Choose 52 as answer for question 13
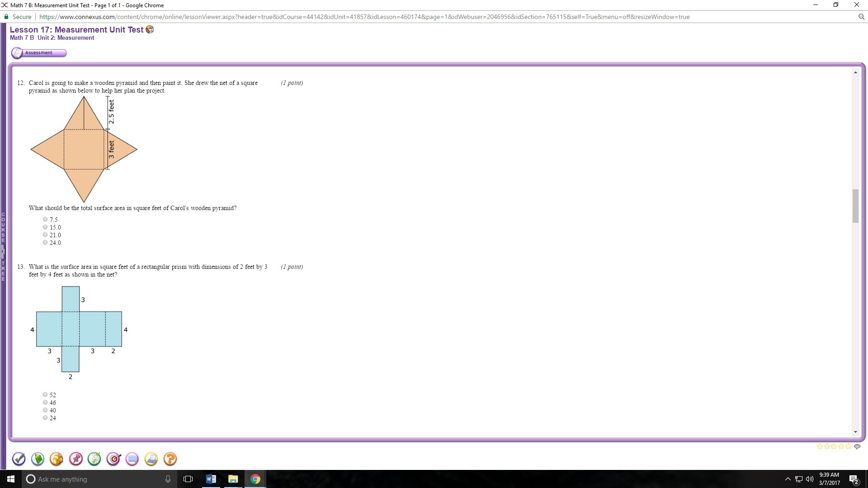Screen dimensions: 868x488 click(x=45, y=395)
